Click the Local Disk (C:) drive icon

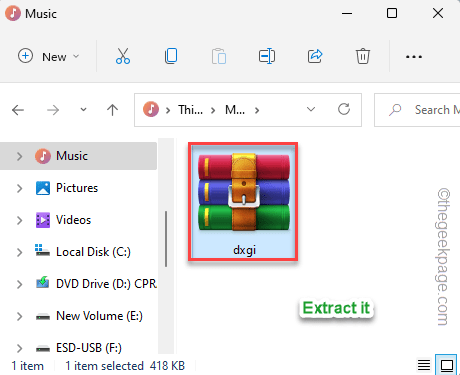pos(42,250)
